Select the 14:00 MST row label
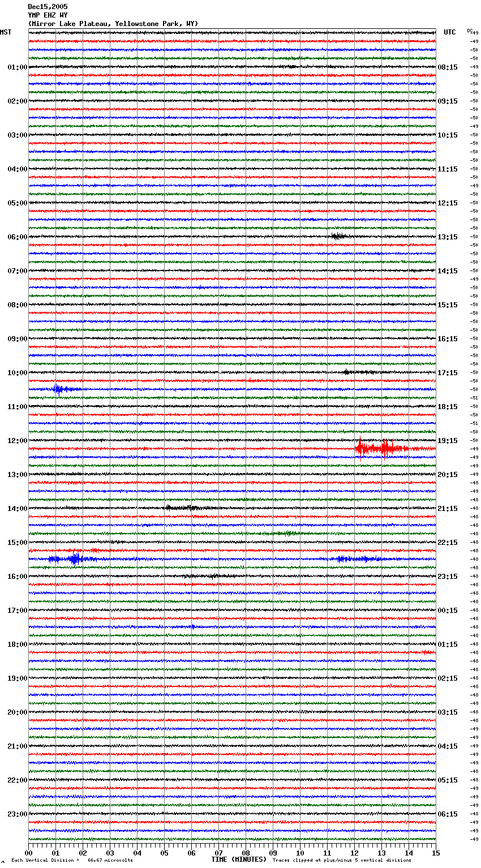481x868 pixels. point(18,509)
